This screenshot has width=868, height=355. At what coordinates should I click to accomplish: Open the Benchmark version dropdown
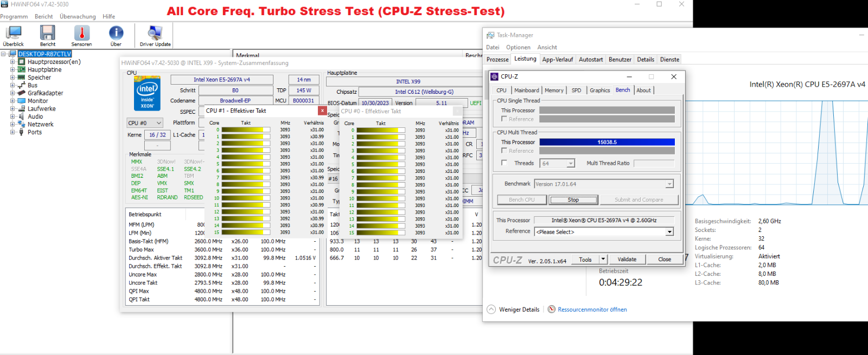pos(669,184)
